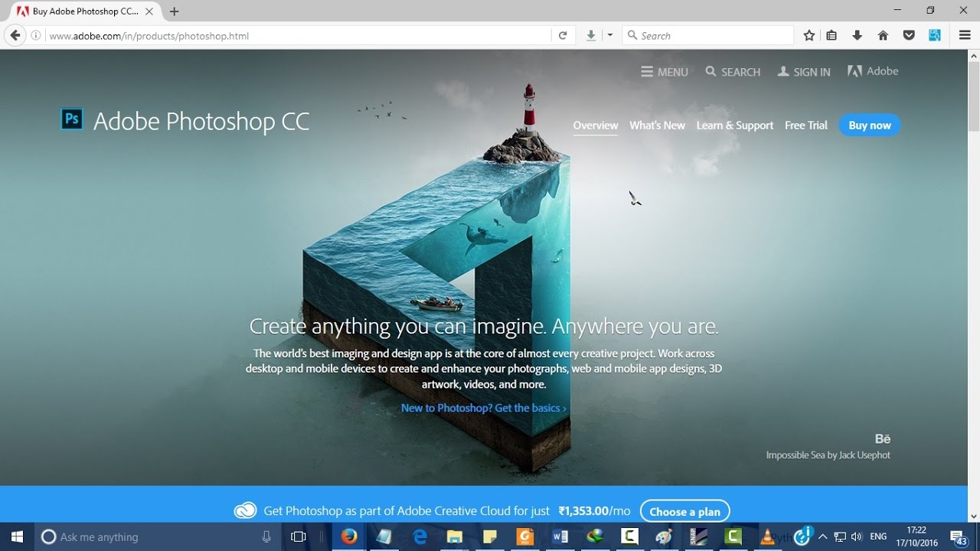The image size is (980, 551).
Task: Click the Cortana microphone icon
Action: [266, 536]
